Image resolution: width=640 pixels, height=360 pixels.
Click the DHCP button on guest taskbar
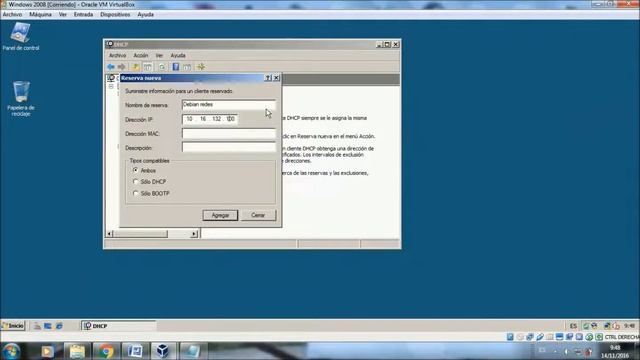tap(118, 326)
